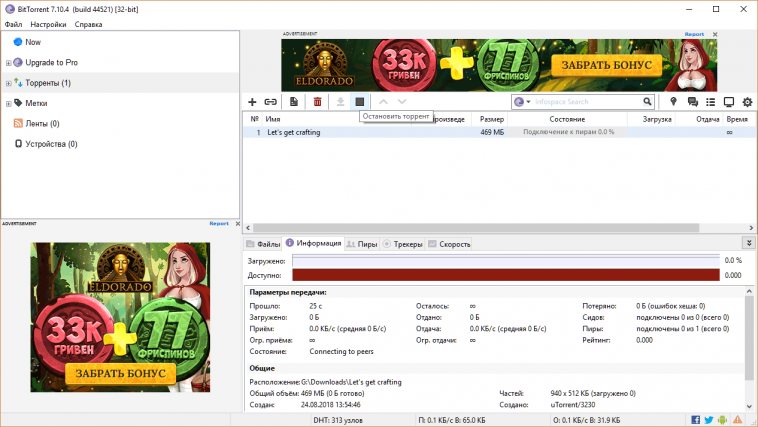Switch to the Пиры tab
The image size is (758, 427).
tap(362, 244)
